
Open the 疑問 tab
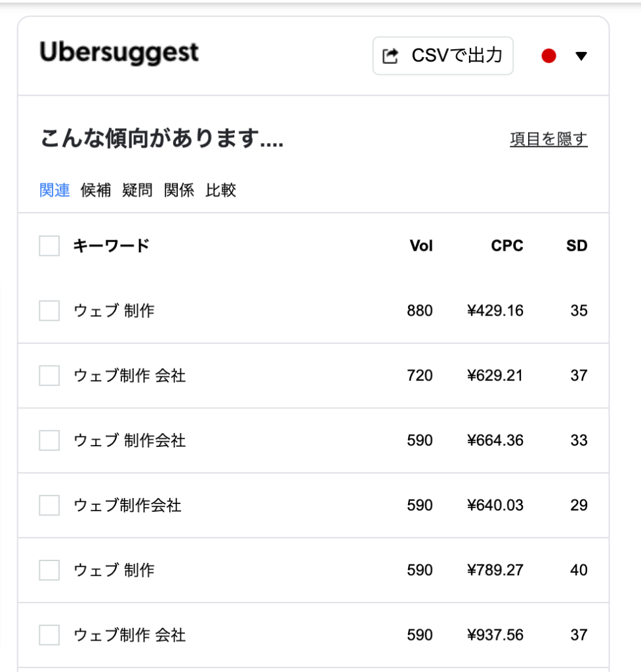click(137, 190)
